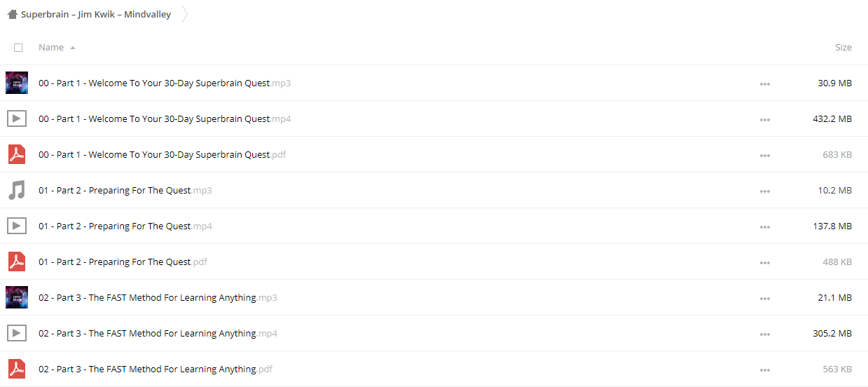Click the Superbrain thumbnail of The FAST Method For Learning Anything.mp3
The image size is (868, 387).
17,297
